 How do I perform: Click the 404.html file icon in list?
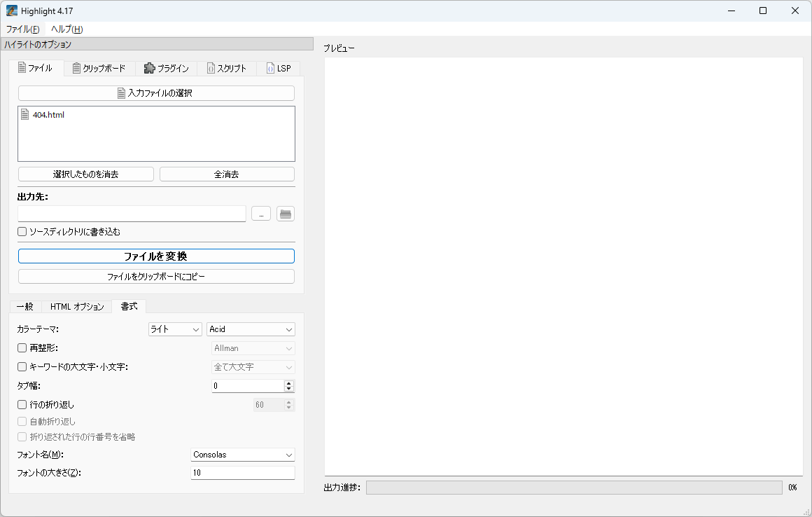[x=25, y=115]
